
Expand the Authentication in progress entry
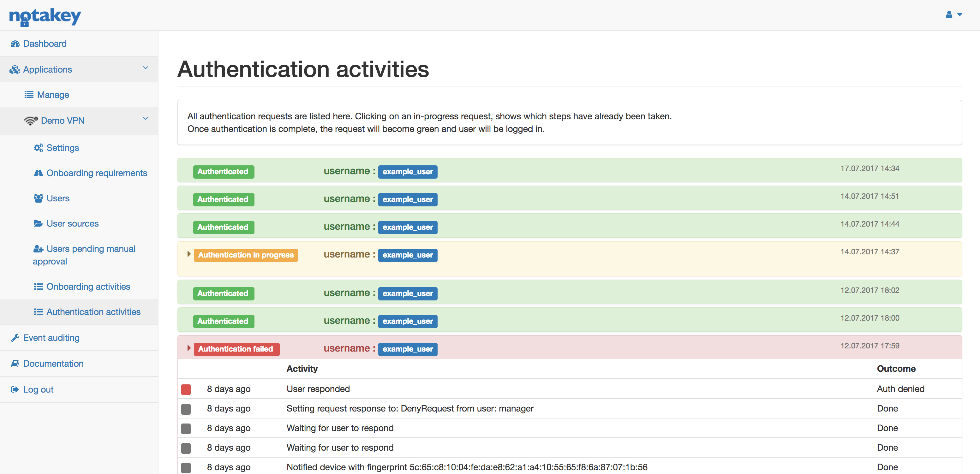click(x=189, y=255)
